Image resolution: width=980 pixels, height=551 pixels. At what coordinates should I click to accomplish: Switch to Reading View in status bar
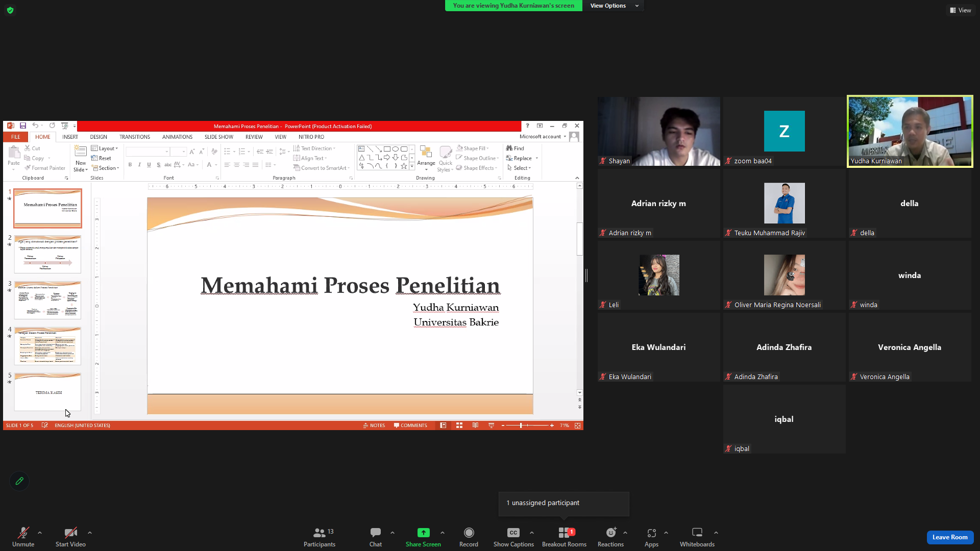(x=475, y=425)
